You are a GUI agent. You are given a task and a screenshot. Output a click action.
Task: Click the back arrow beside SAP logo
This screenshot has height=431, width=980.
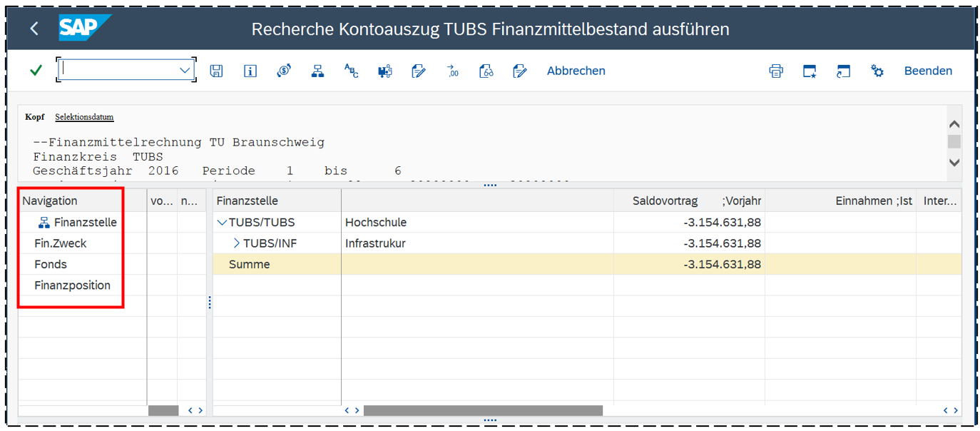point(34,29)
